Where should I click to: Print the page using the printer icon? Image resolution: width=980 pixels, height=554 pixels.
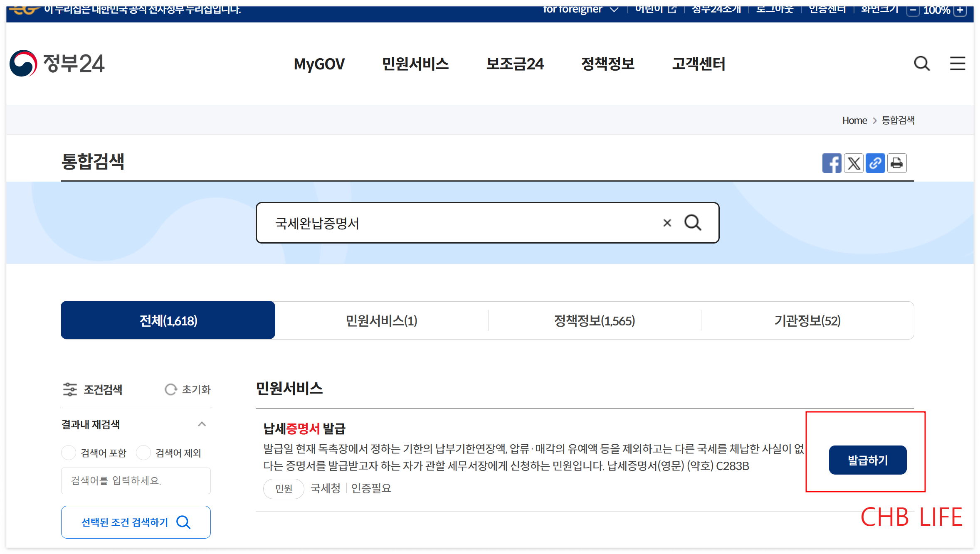click(897, 163)
